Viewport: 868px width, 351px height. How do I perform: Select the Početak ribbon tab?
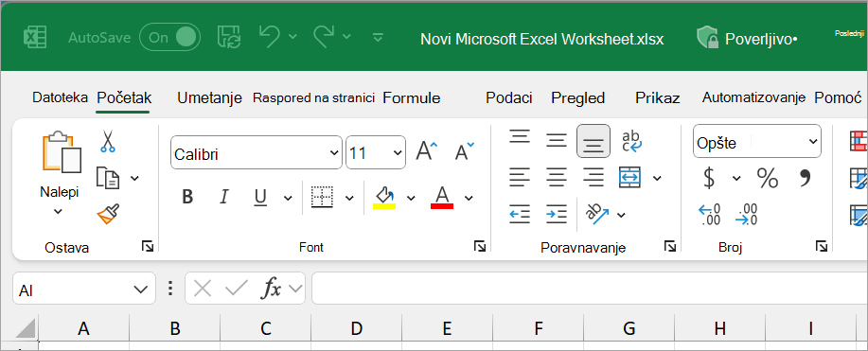coord(124,98)
